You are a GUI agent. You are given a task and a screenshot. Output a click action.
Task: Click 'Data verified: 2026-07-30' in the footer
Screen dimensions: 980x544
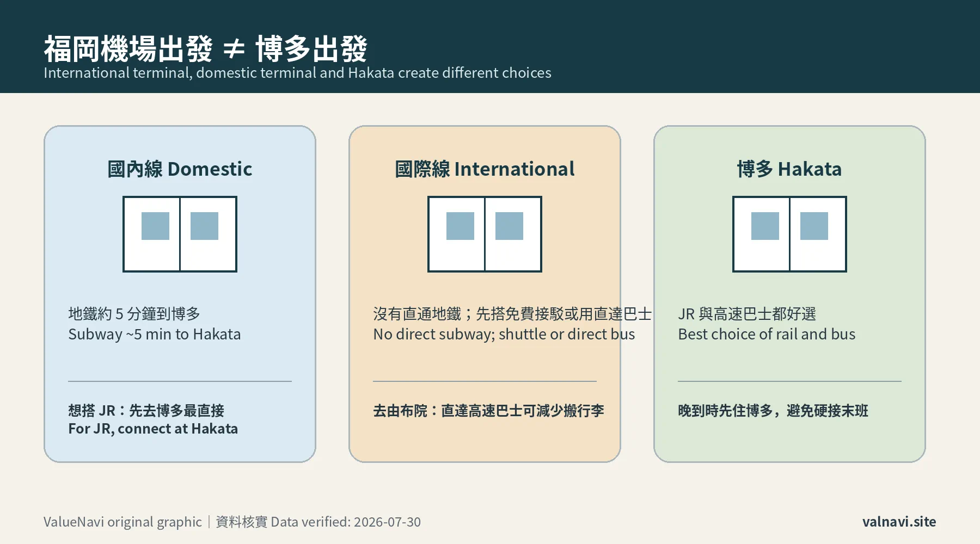pyautogui.click(x=346, y=522)
